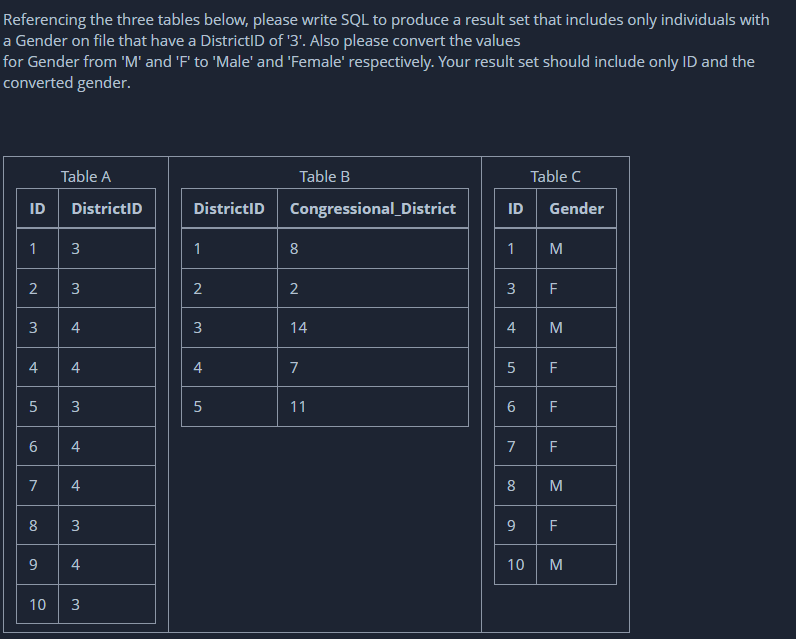Select the DistrictID header in Table A
796x639 pixels.
[107, 209]
